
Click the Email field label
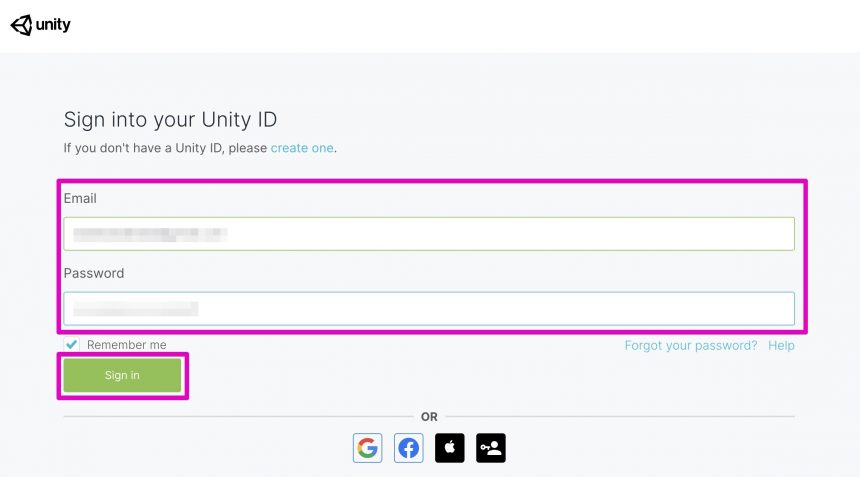[x=80, y=198]
